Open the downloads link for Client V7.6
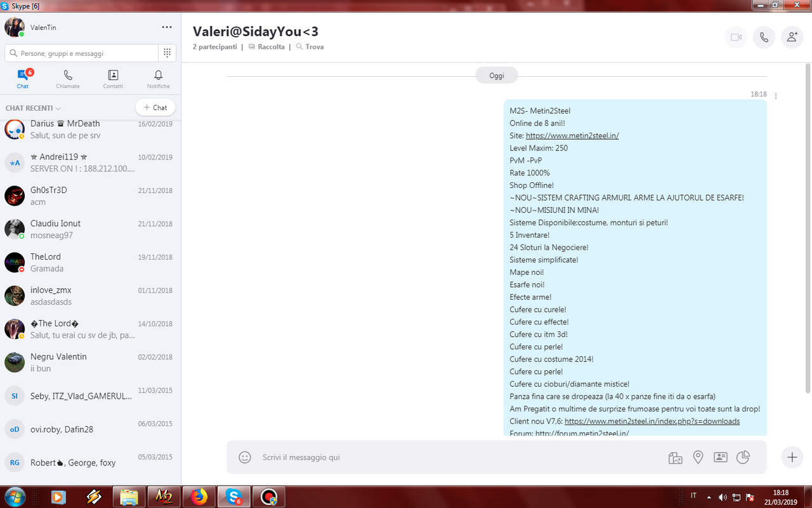The height and width of the screenshot is (508, 812). tap(652, 421)
